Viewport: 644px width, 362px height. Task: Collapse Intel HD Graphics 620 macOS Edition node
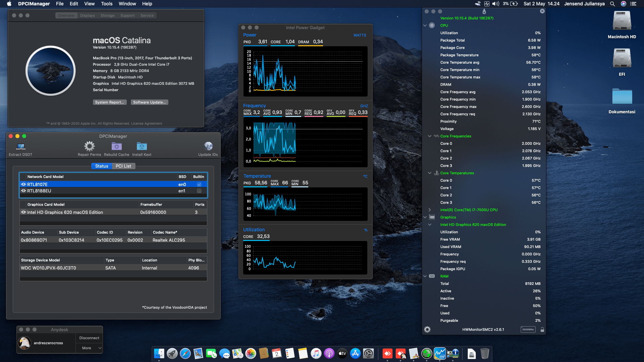coord(430,225)
